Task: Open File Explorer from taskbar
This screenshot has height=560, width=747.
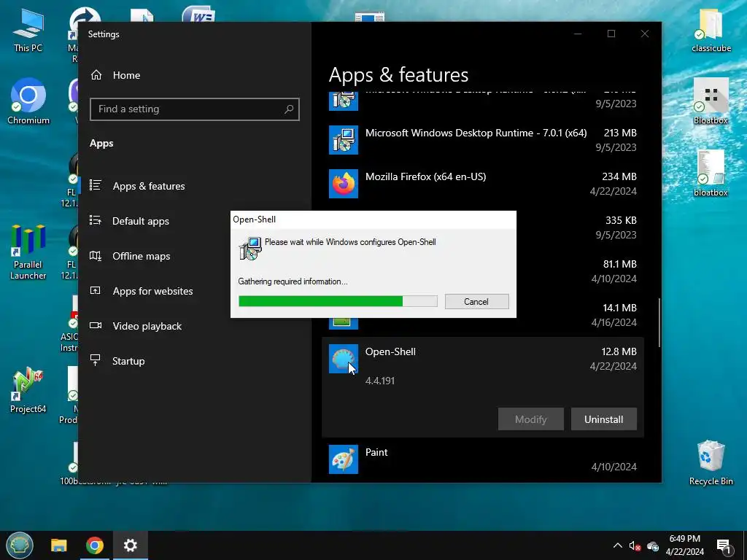Action: [x=59, y=545]
